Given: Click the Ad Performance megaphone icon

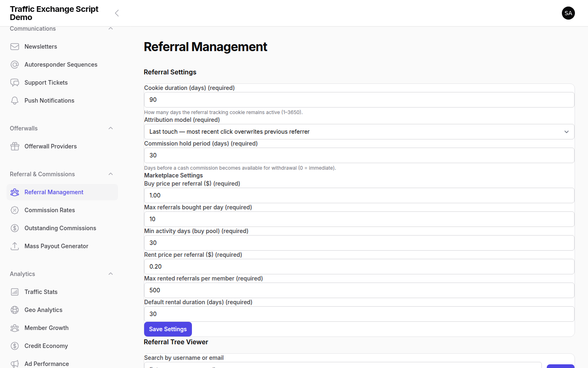Looking at the screenshot, I should (15, 364).
